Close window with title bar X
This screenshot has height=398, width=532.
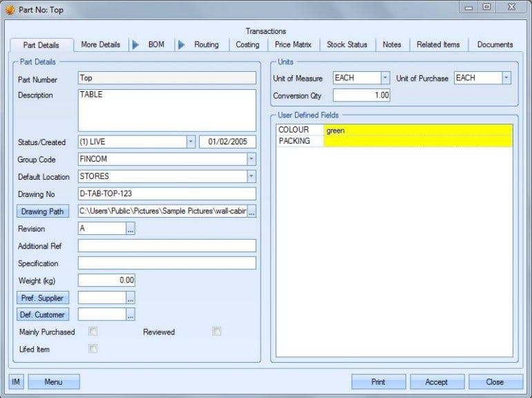[x=512, y=8]
